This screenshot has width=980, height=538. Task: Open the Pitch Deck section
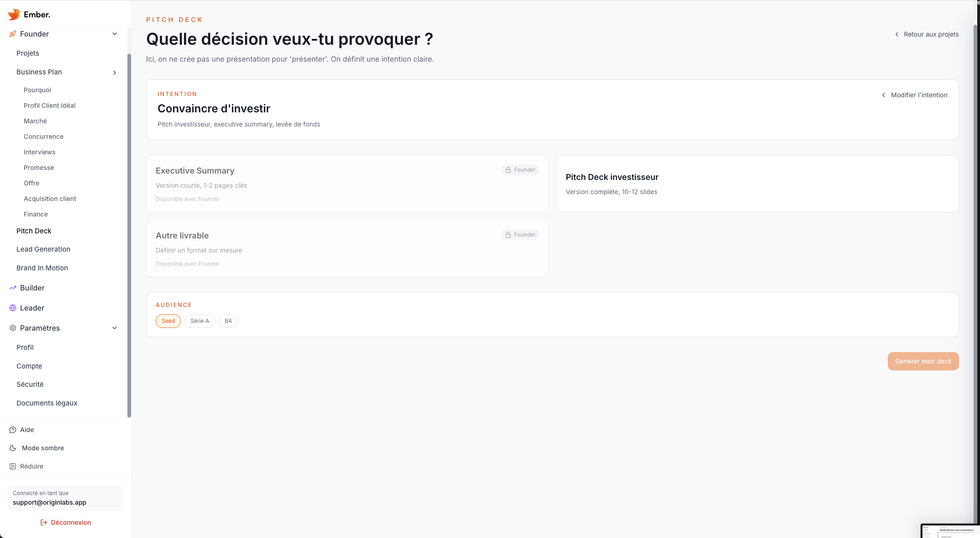(34, 231)
